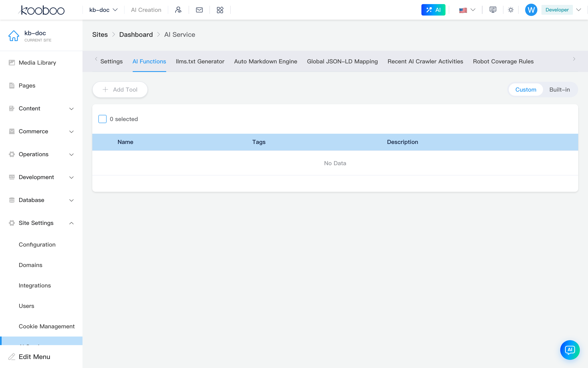588x368 pixels.
Task: Click the US flag language icon
Action: click(463, 10)
